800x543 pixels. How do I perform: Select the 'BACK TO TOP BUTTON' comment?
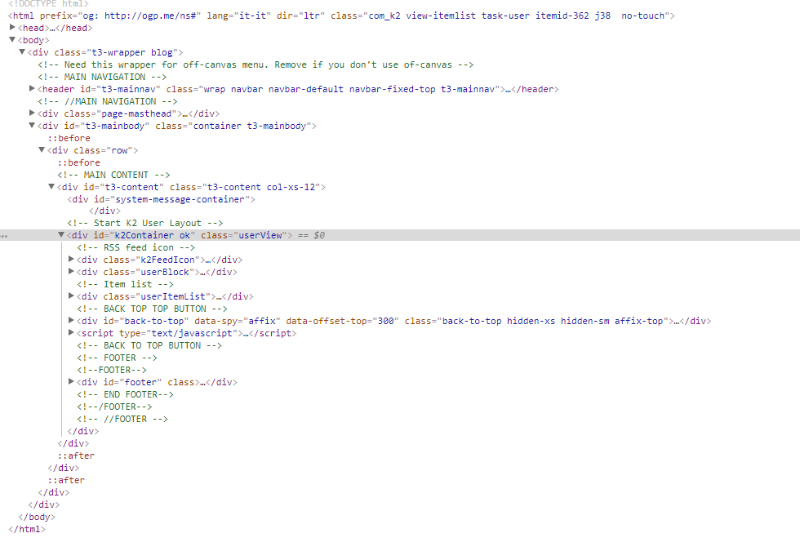coord(149,345)
